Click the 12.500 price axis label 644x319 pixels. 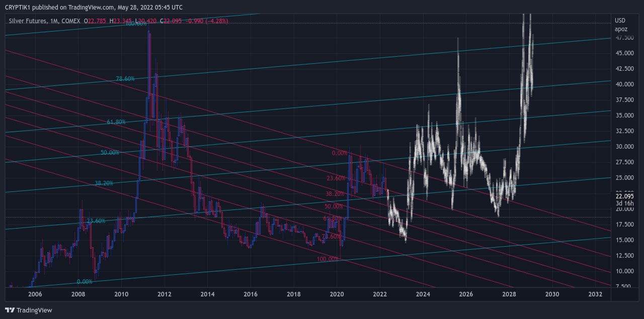point(624,255)
